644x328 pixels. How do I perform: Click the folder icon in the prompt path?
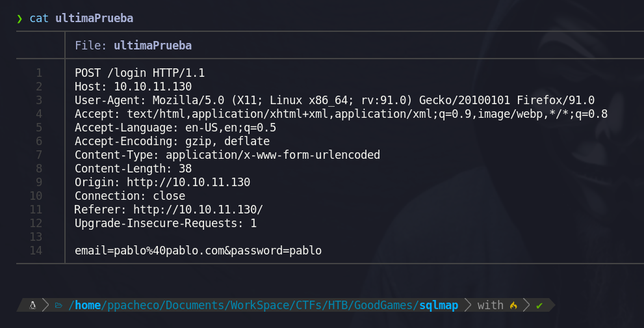(58, 305)
